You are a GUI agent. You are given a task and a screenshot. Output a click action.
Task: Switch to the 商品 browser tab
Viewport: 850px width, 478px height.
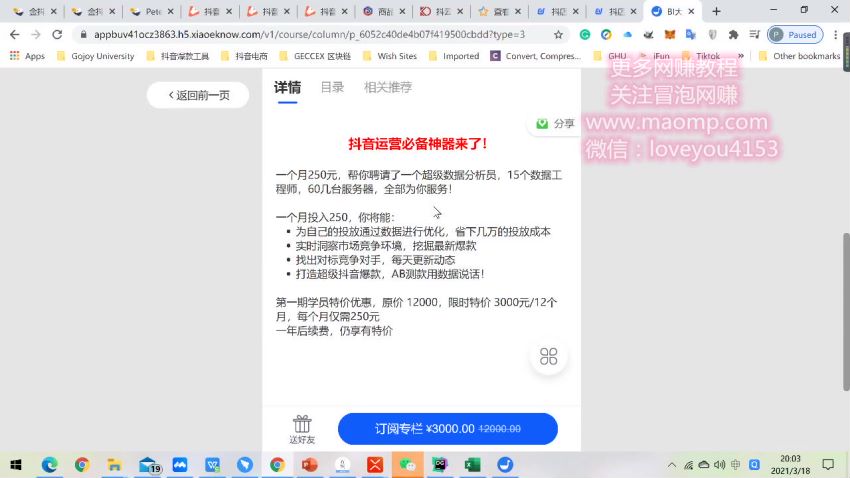tap(384, 11)
